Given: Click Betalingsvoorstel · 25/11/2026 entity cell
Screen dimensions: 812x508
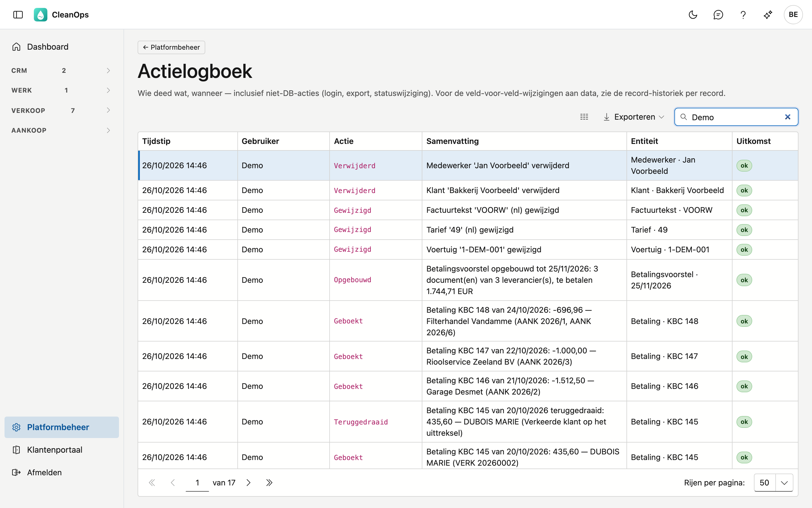Looking at the screenshot, I should point(679,280).
